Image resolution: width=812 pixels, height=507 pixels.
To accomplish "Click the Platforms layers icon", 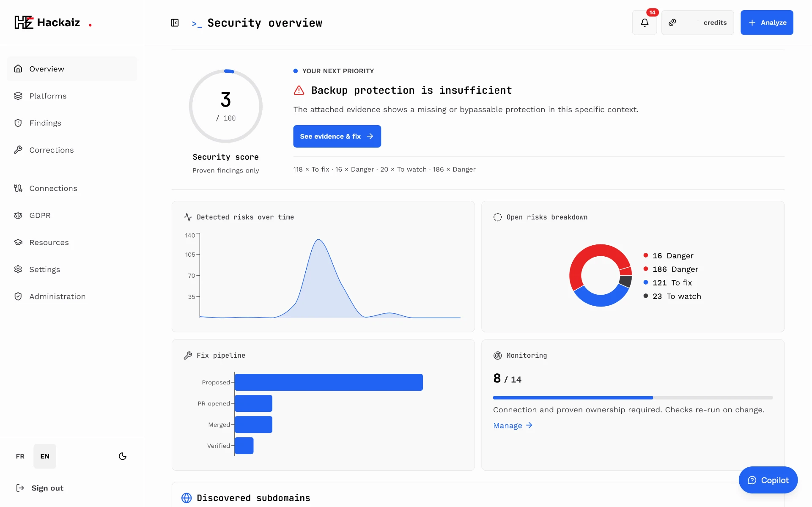I will click(18, 96).
